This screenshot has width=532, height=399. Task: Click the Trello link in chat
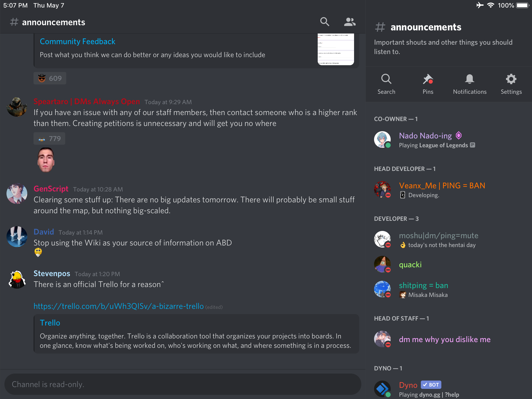pos(118,306)
